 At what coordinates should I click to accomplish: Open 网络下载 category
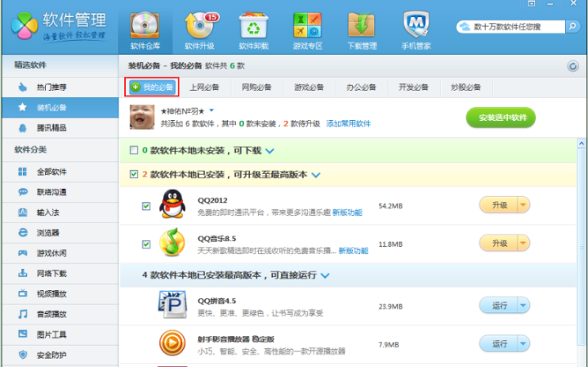coord(60,273)
